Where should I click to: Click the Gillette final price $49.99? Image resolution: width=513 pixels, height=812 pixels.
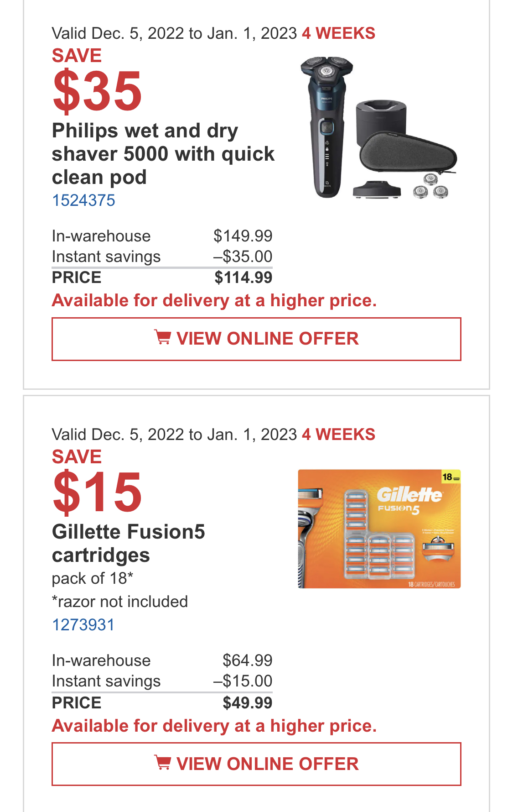pos(248,702)
